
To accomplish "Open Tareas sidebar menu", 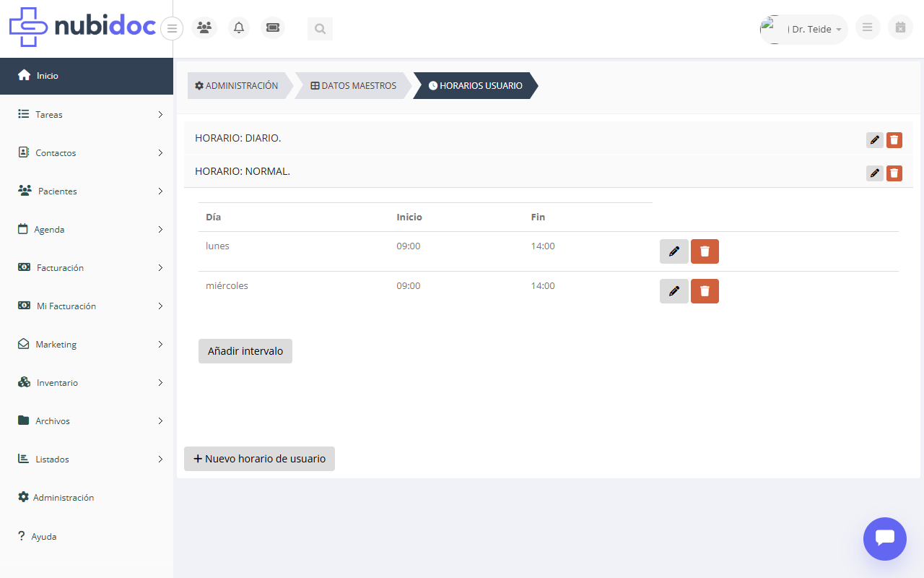I will pyautogui.click(x=87, y=114).
